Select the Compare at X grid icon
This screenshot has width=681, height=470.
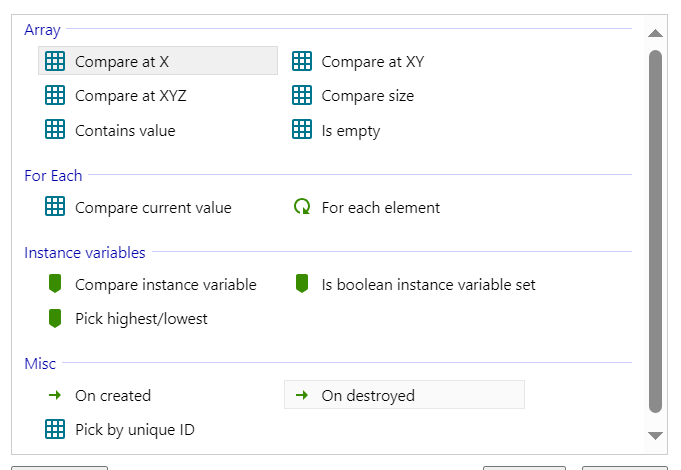tap(55, 61)
